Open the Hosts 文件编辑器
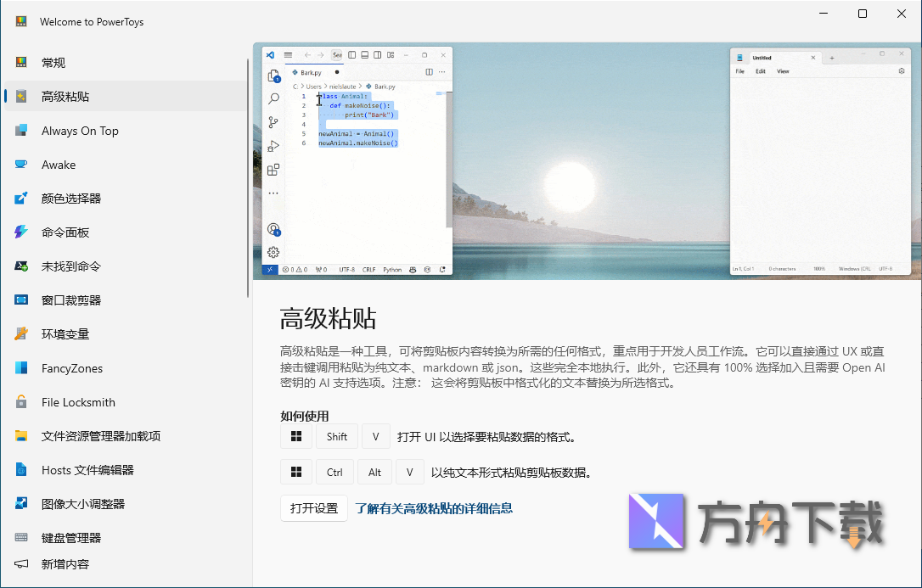Image resolution: width=922 pixels, height=588 pixels. tap(85, 469)
